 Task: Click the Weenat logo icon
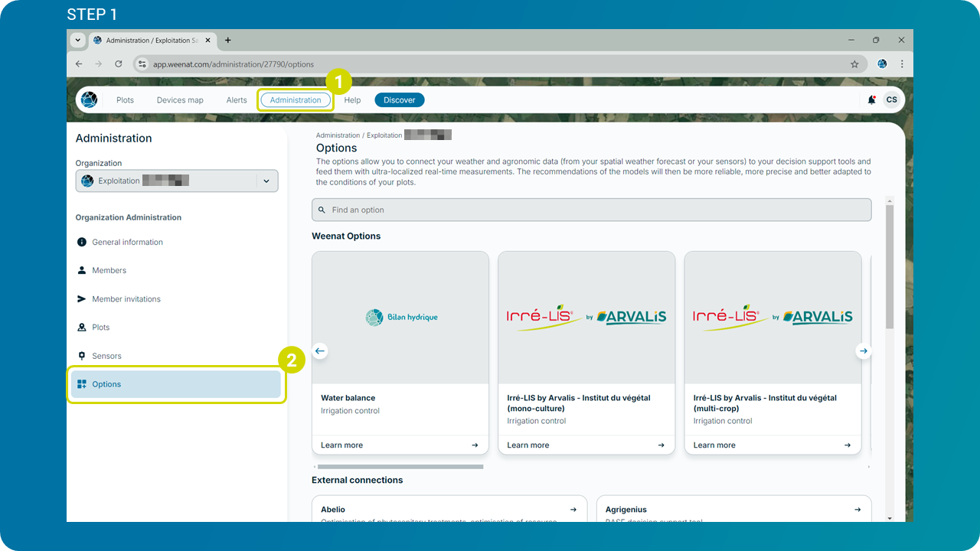click(x=90, y=99)
